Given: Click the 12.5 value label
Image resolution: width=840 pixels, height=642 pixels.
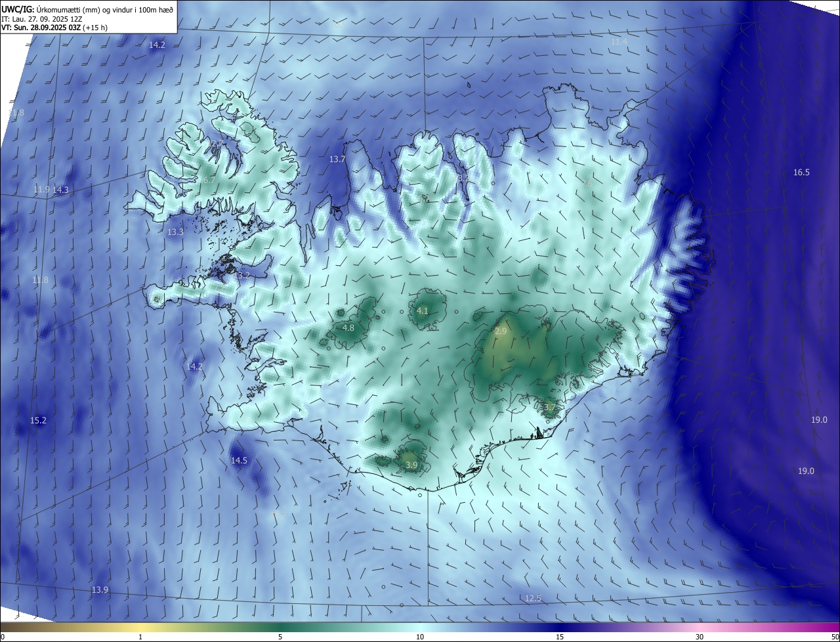Looking at the screenshot, I should coord(533,598).
